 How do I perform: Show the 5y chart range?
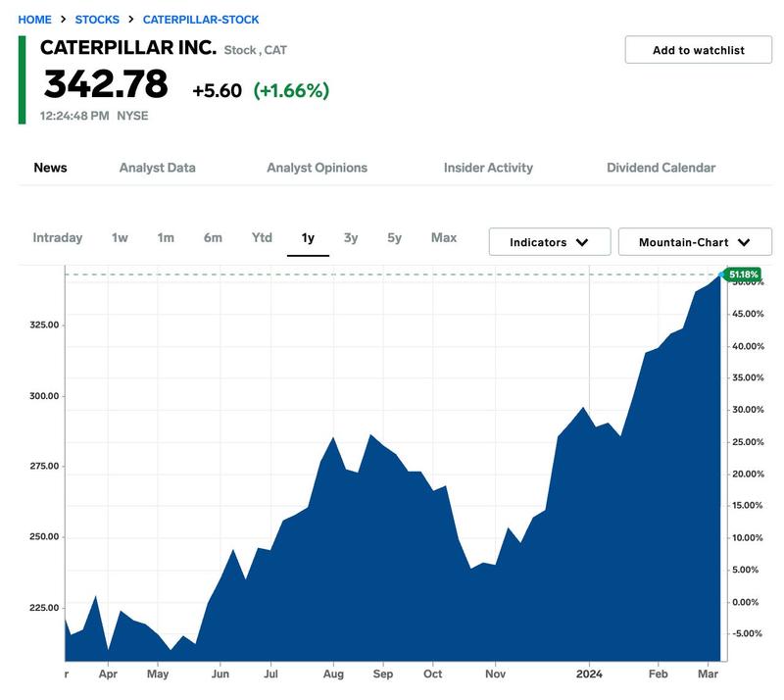click(x=395, y=237)
